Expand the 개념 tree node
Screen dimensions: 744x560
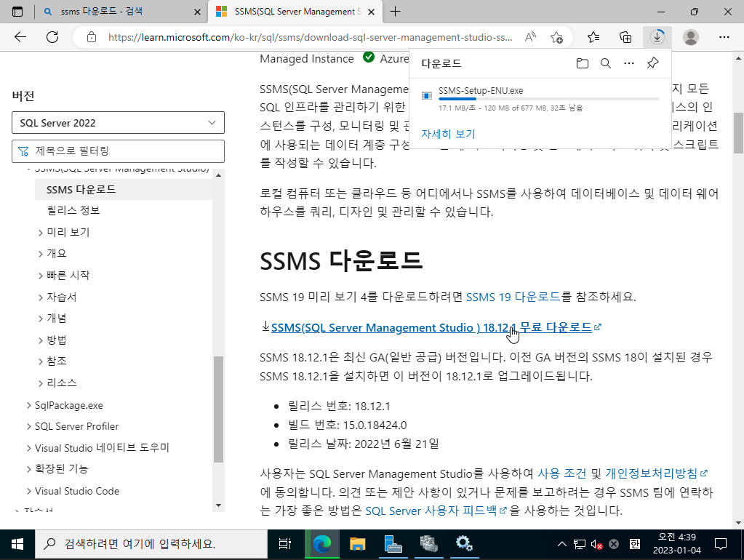pyautogui.click(x=41, y=319)
